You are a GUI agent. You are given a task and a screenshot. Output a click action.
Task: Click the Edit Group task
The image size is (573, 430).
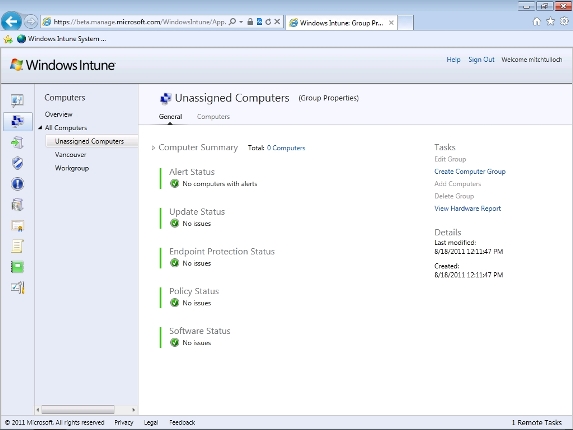[450, 159]
